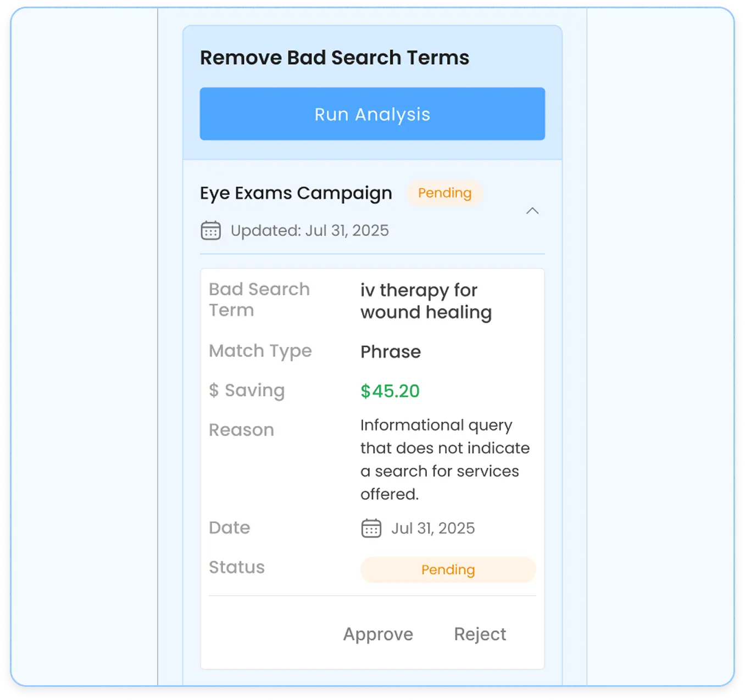Click the Status row label
745x700 pixels.
tap(236, 567)
